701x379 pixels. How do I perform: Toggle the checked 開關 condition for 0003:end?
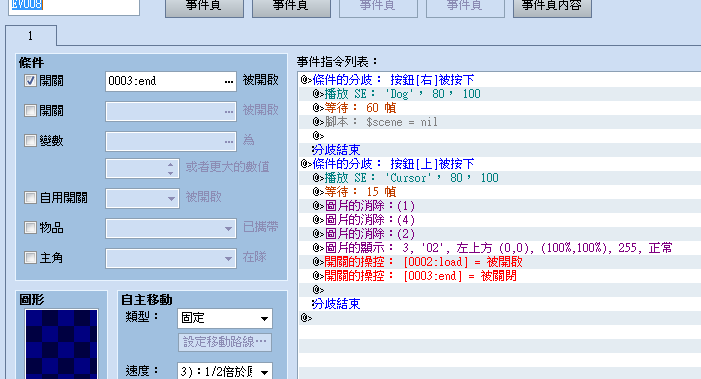coord(30,81)
